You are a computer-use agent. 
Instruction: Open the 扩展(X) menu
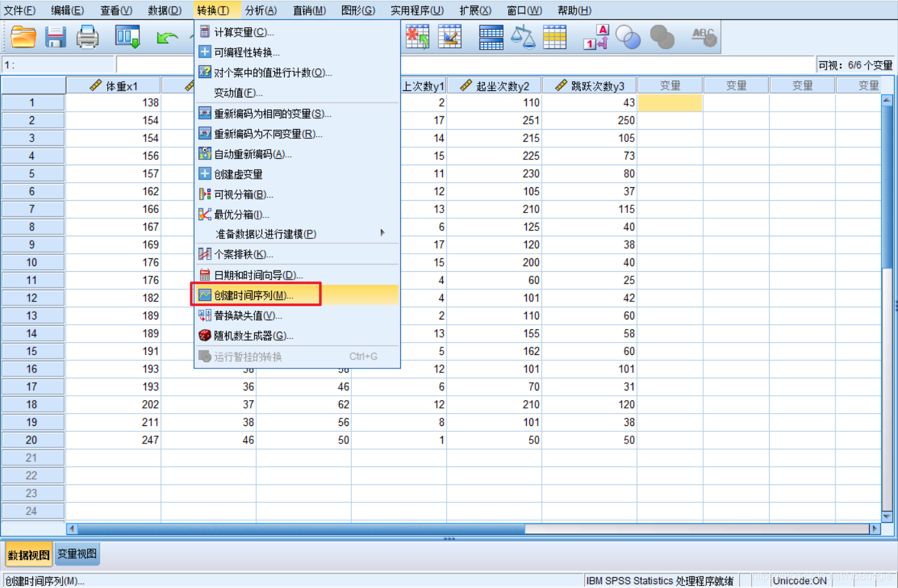click(475, 10)
